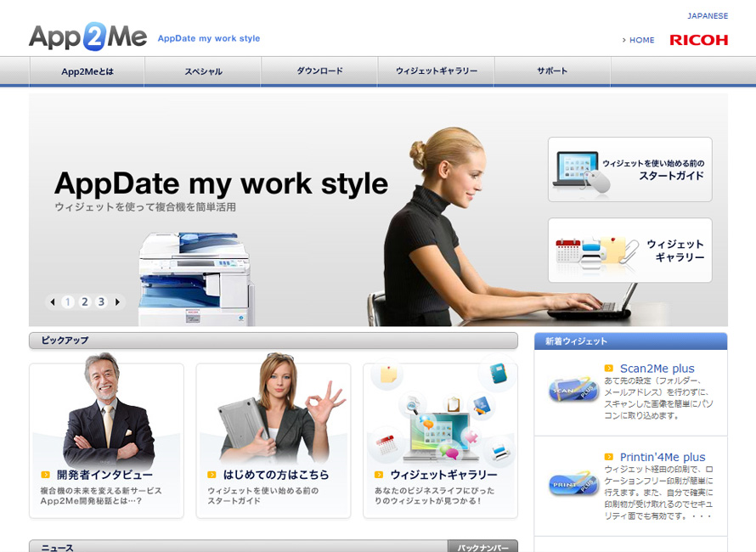This screenshot has width=756, height=552.
Task: Click the orange arrow beside 開発者インタビュー
Action: (46, 475)
